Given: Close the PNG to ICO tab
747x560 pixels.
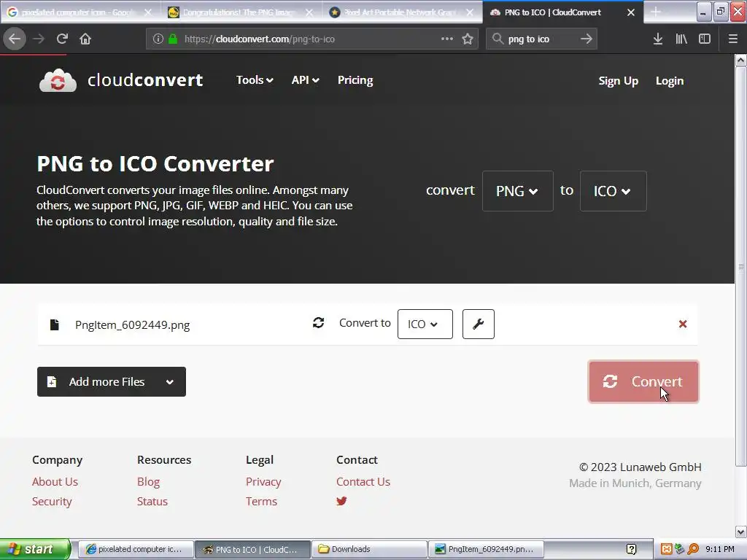Looking at the screenshot, I should (631, 12).
